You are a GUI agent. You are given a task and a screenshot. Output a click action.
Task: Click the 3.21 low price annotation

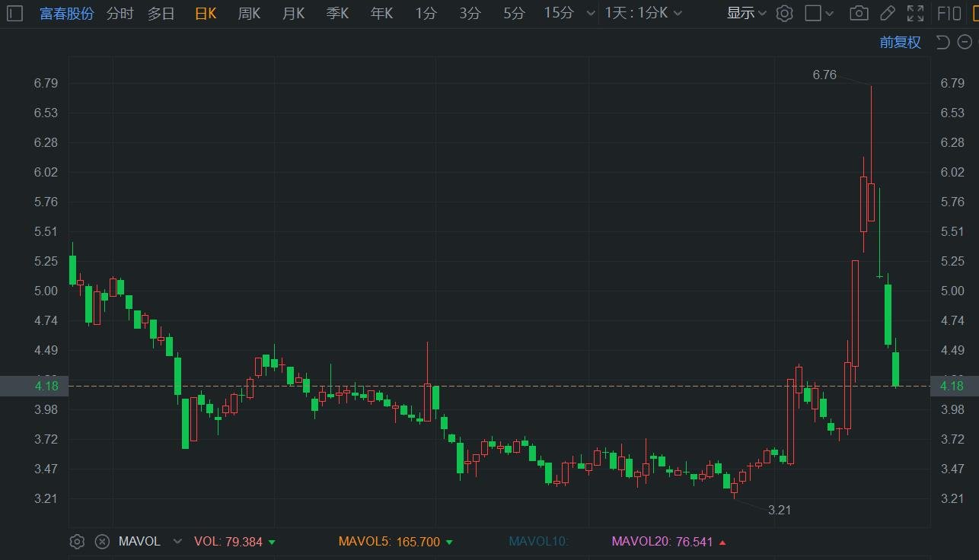click(780, 510)
